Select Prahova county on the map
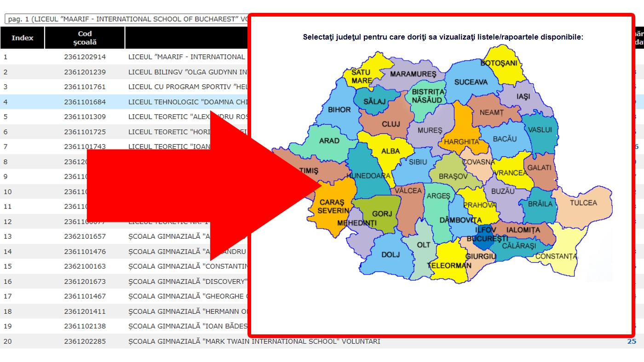 (x=480, y=205)
